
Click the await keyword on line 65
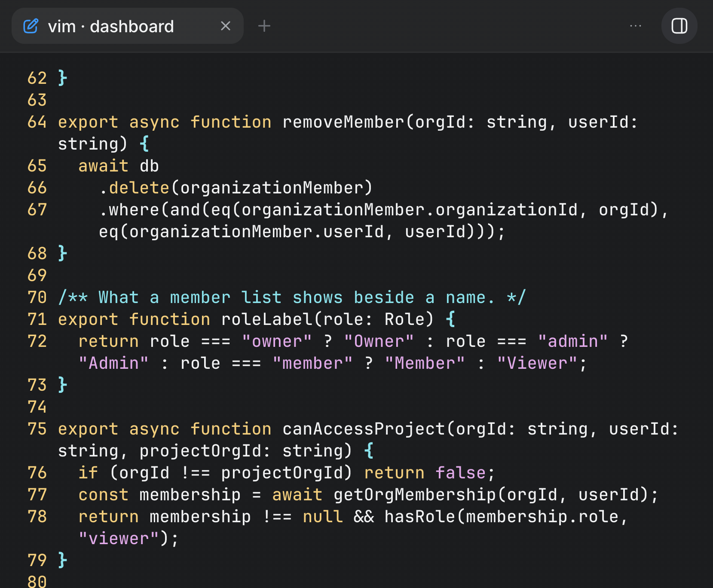[x=104, y=166]
